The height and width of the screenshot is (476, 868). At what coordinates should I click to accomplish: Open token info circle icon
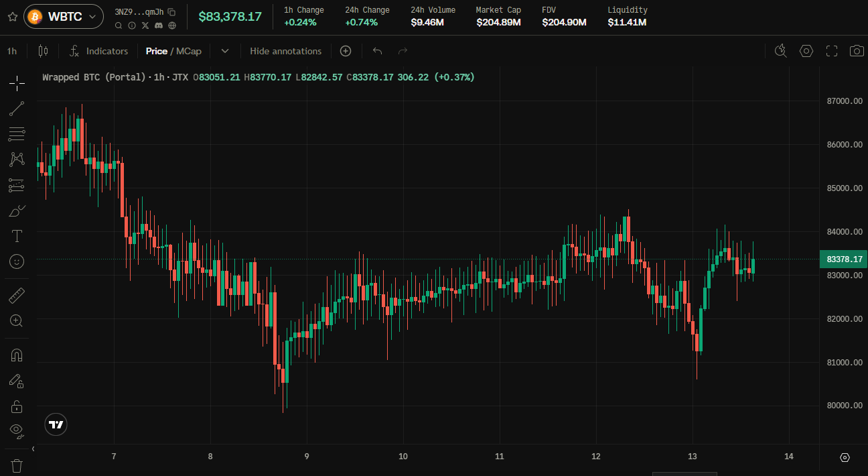point(132,25)
